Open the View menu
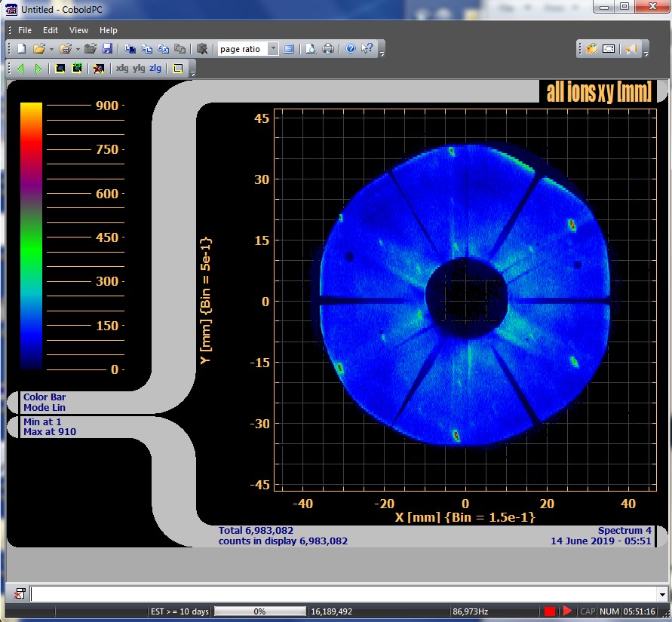 point(78,30)
